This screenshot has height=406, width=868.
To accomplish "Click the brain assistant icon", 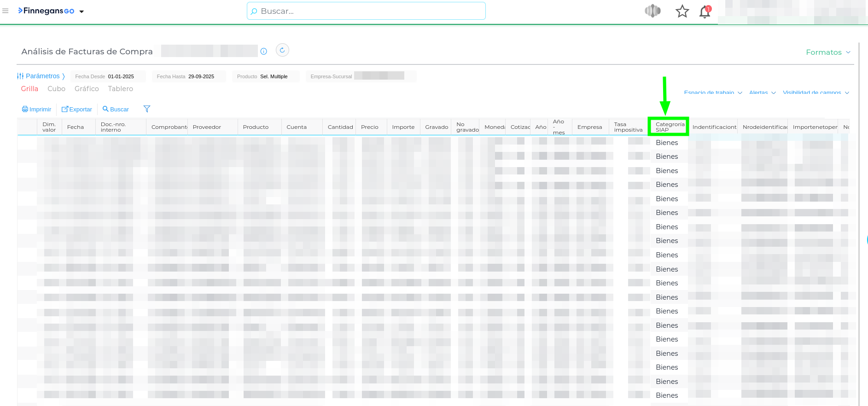I will click(x=652, y=11).
